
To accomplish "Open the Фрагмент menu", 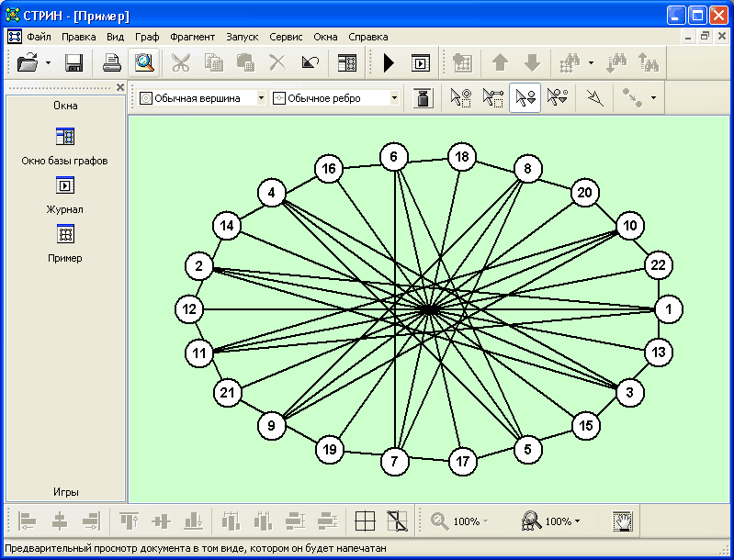I will (192, 37).
